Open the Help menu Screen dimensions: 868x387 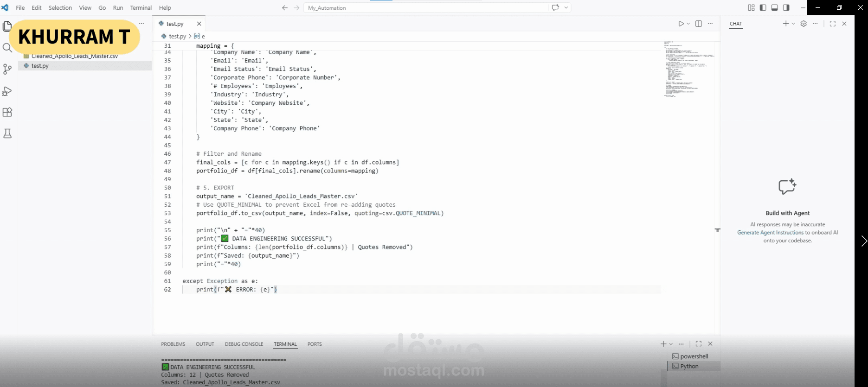[165, 8]
